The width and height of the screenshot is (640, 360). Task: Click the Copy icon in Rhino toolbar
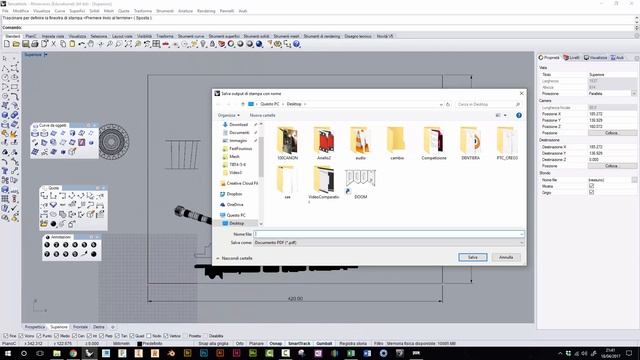click(63, 44)
